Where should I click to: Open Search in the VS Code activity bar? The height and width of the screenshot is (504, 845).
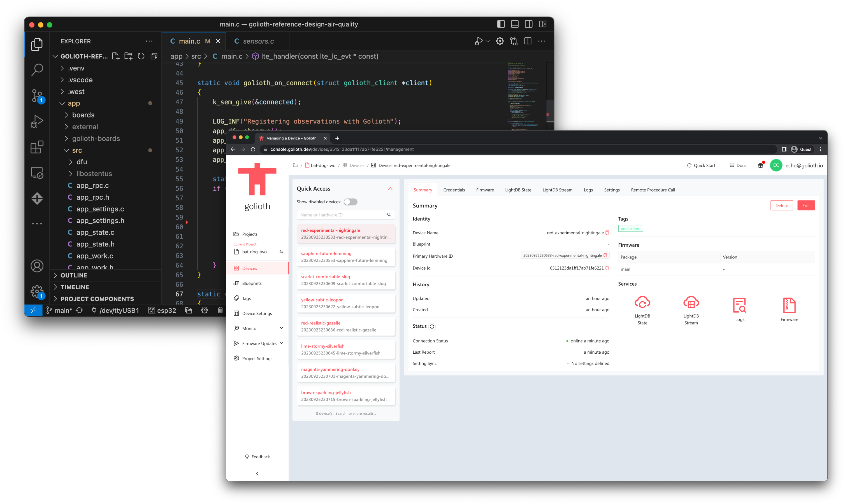tap(37, 69)
